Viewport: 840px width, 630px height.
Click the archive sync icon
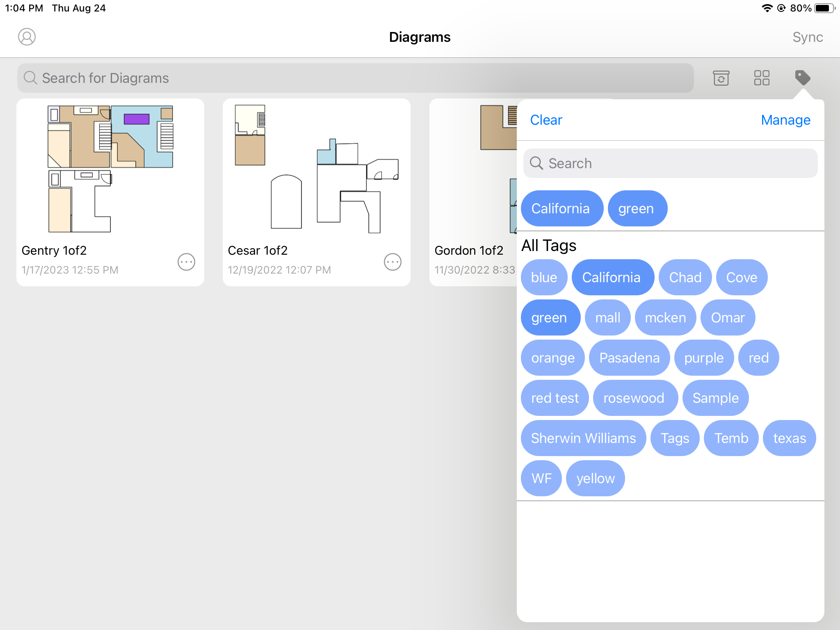[x=721, y=78]
